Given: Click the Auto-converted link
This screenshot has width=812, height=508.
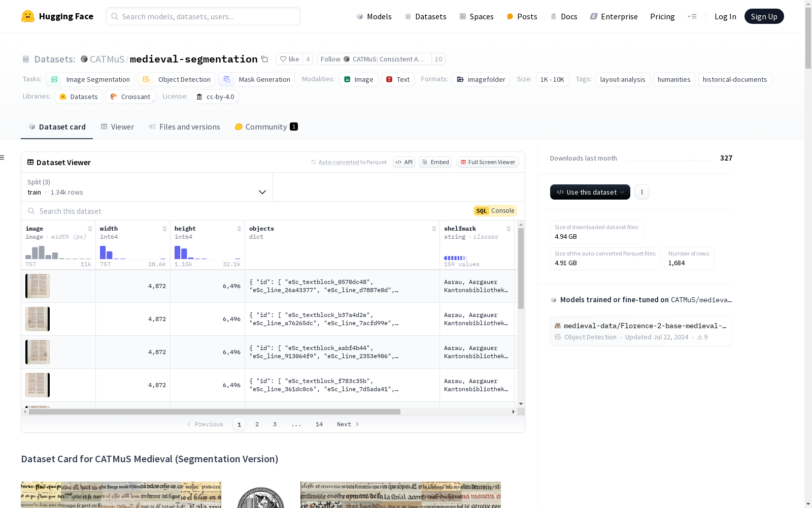Looking at the screenshot, I should pos(339,162).
